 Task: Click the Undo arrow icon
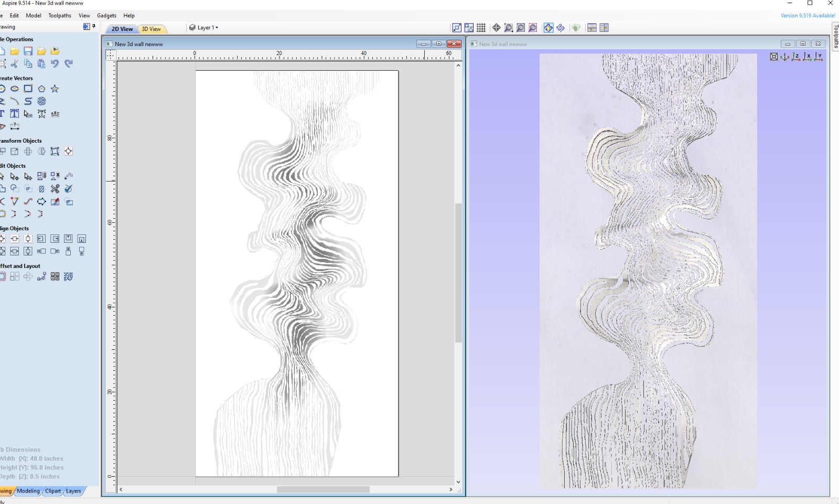tap(55, 64)
